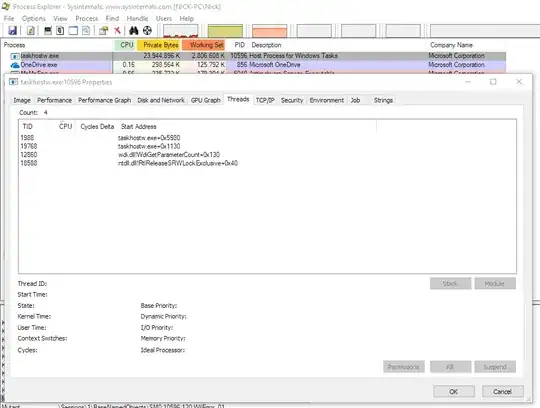Open the Handle menu
This screenshot has width=540, height=408.
click(x=137, y=19)
